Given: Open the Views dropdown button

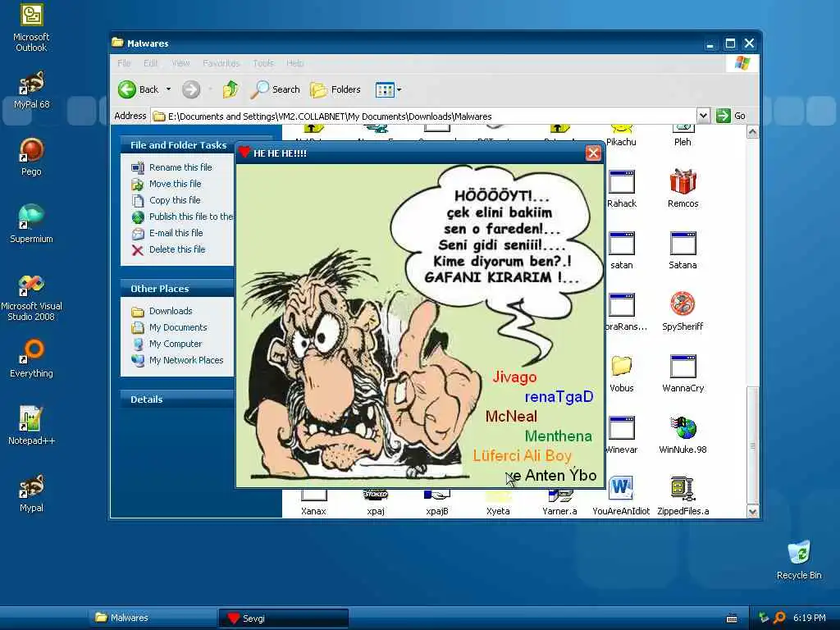Looking at the screenshot, I should pos(388,89).
